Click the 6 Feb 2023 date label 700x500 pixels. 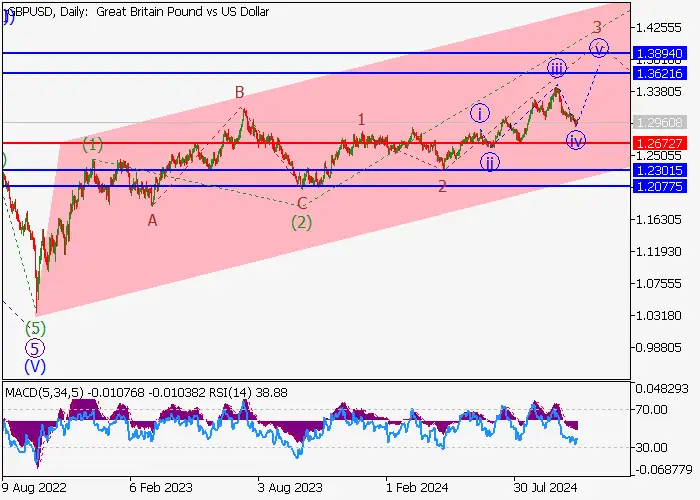pos(161,487)
